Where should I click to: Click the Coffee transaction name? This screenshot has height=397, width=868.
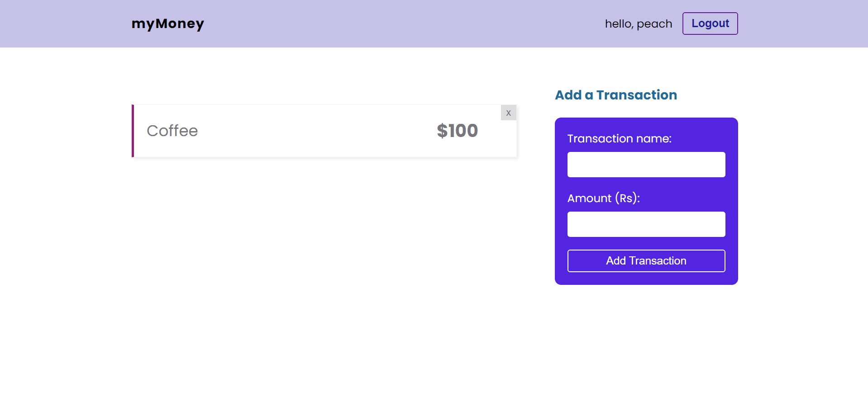click(x=172, y=131)
